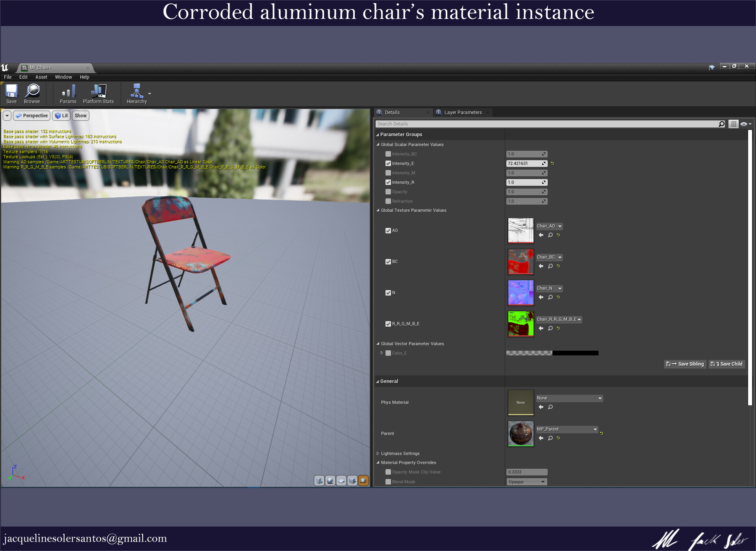Image resolution: width=756 pixels, height=551 pixels.
Task: Collapse the Global Scalar Parameter Values group
Action: pyautogui.click(x=378, y=144)
